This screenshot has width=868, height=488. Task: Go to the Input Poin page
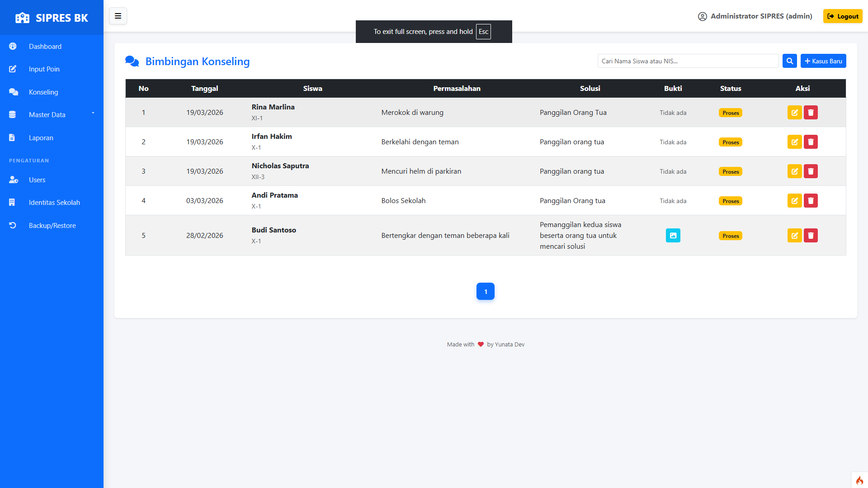point(44,69)
